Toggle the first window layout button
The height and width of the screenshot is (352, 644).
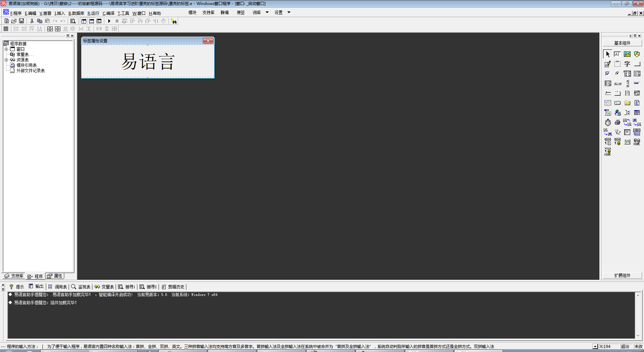(84, 21)
